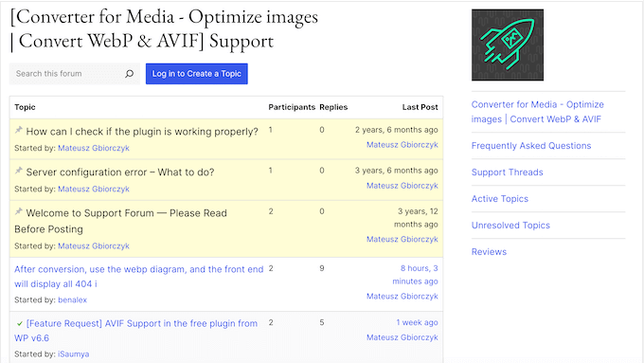Click the 'Last Post' column header

420,107
